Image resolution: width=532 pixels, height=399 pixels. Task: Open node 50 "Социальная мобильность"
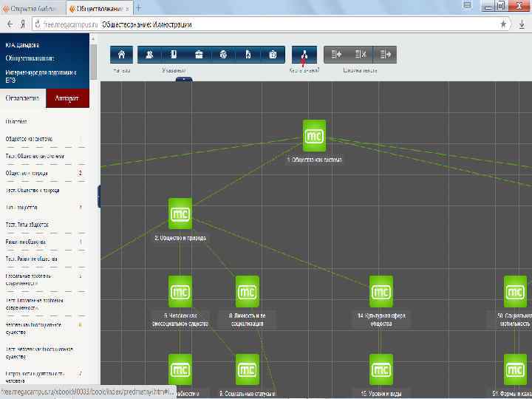(516, 292)
